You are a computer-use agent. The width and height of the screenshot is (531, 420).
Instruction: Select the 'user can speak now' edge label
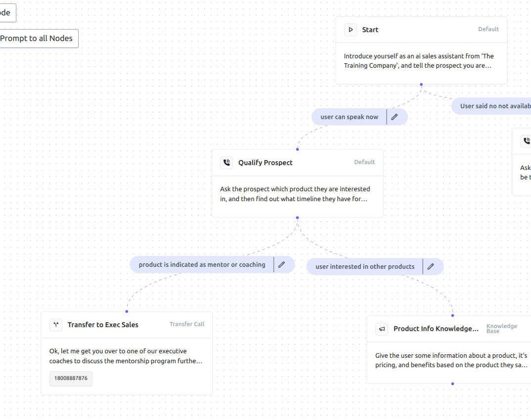pyautogui.click(x=349, y=117)
